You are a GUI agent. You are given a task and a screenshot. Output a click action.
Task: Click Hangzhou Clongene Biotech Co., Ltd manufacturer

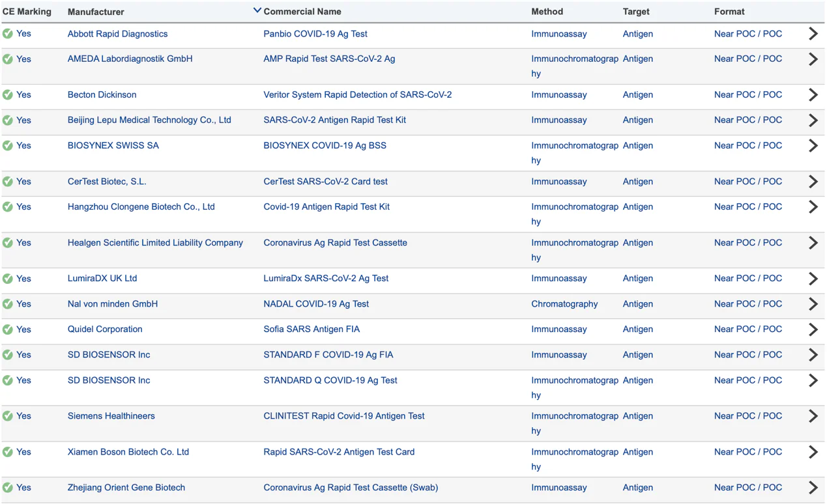click(x=141, y=206)
